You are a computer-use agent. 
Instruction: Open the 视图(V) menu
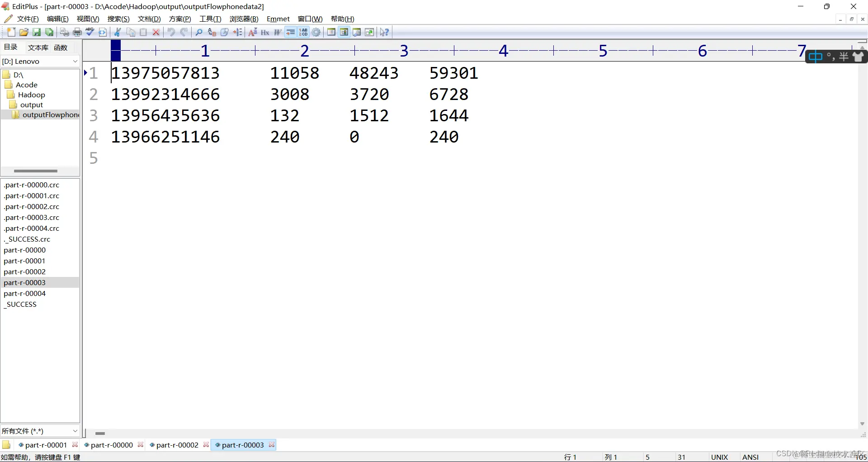[x=88, y=19]
